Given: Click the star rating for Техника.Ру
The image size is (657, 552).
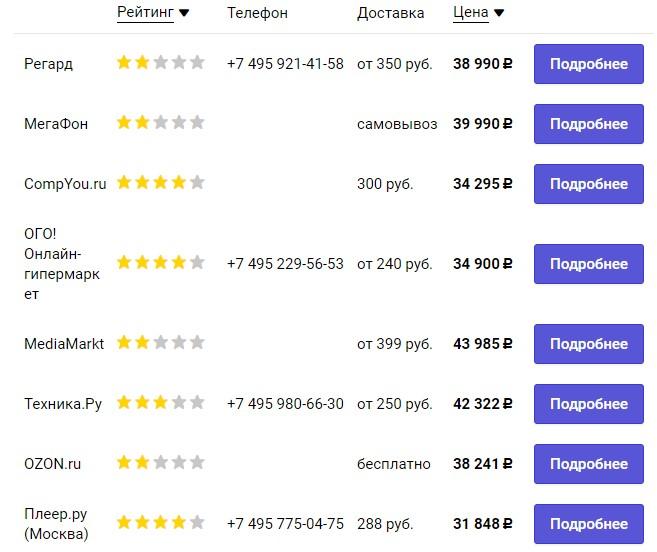Looking at the screenshot, I should (160, 403).
